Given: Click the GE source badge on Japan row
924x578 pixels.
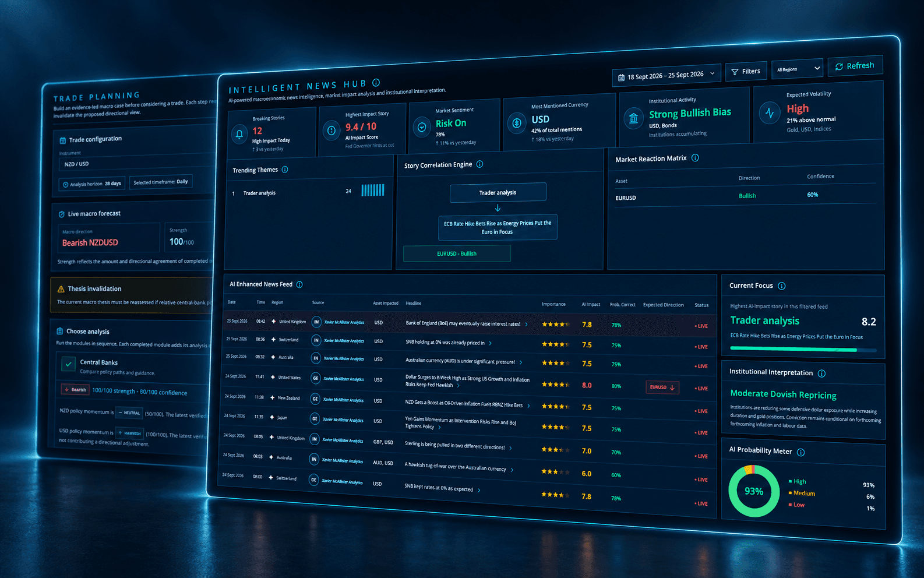Looking at the screenshot, I should pyautogui.click(x=315, y=418).
